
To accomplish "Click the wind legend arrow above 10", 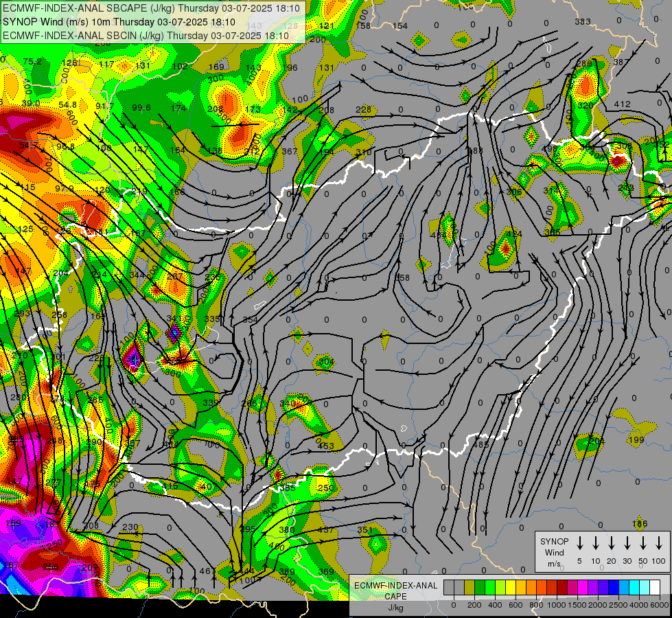I will tap(595, 542).
